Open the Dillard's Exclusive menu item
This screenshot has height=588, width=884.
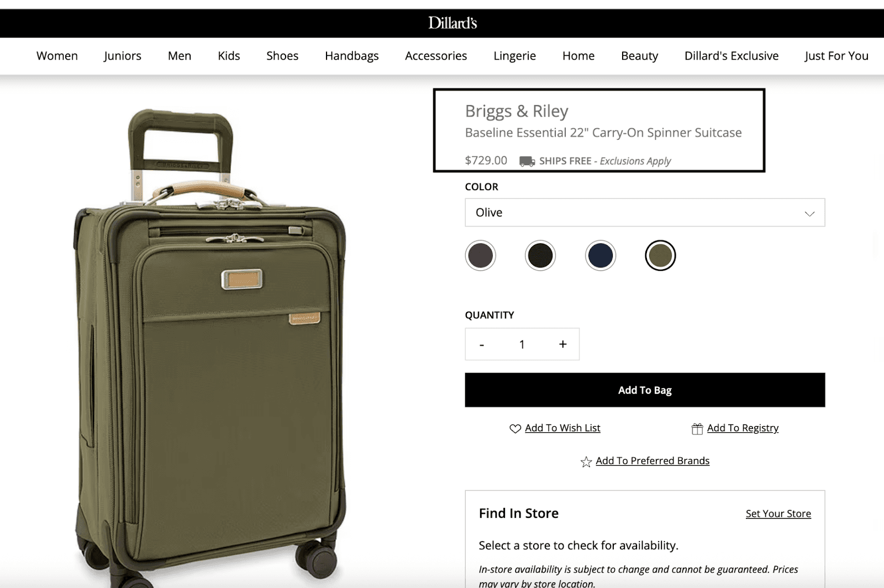click(x=732, y=56)
